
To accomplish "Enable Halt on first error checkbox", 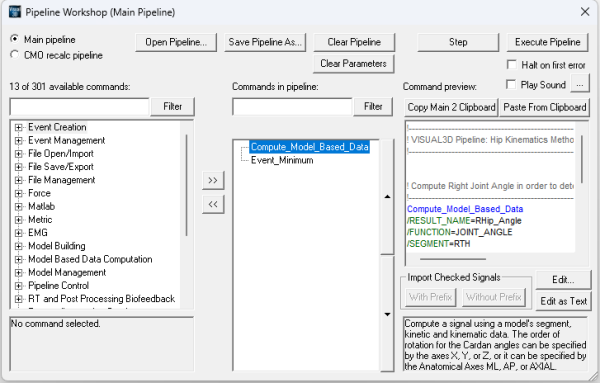I will point(512,64).
